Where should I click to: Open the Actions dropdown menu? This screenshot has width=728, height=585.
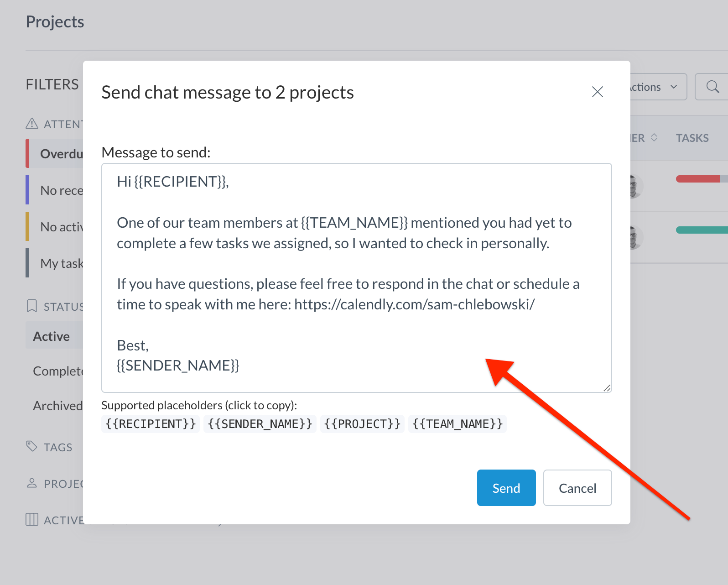point(657,87)
